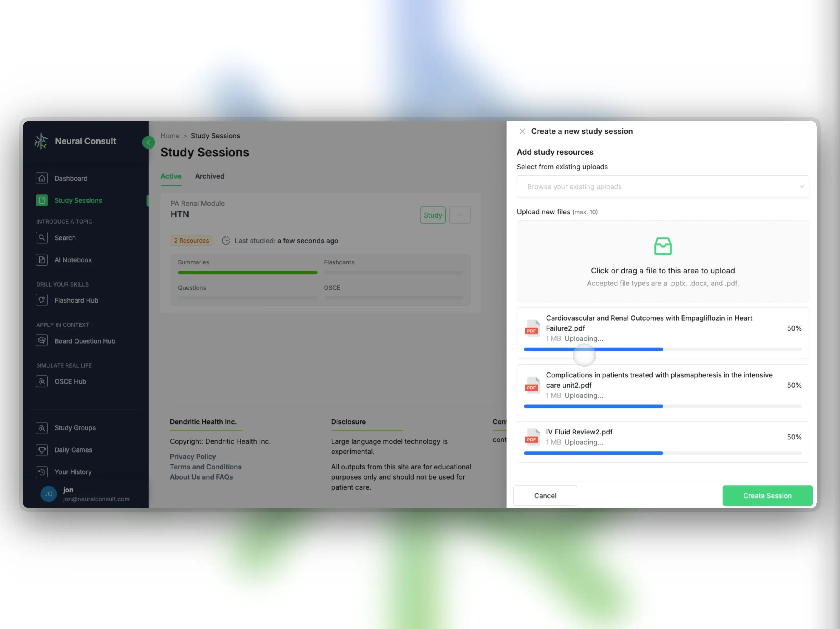Open the HTN session three-dots menu
Image resolution: width=840 pixels, height=629 pixels.
[459, 215]
